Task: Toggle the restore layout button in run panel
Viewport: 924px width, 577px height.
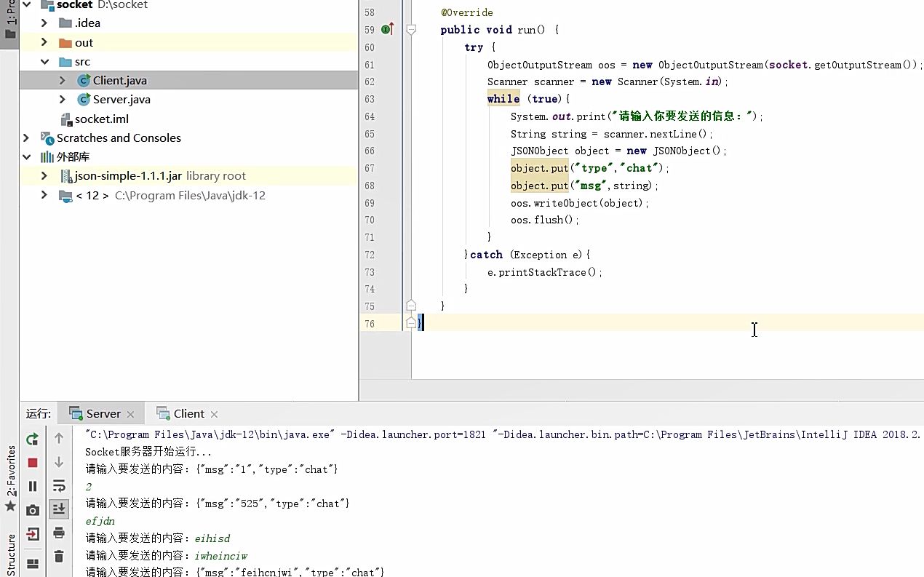Action: pos(32,562)
